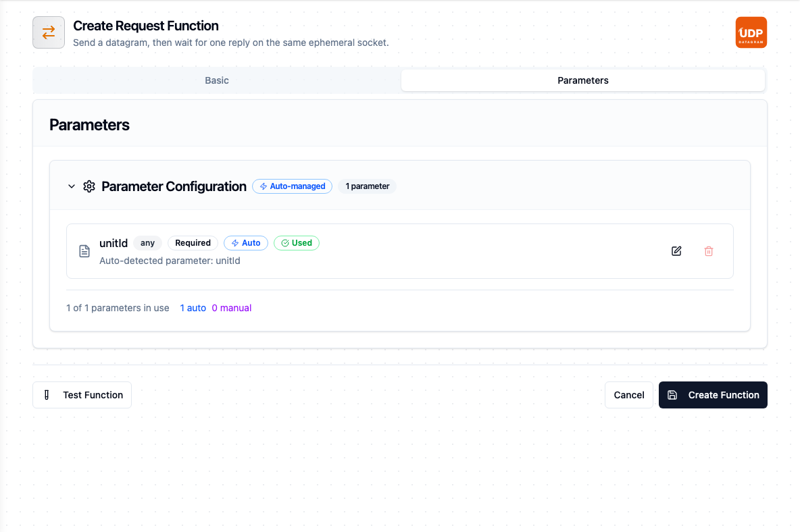Click the edit pencil icon for unitId

point(676,250)
